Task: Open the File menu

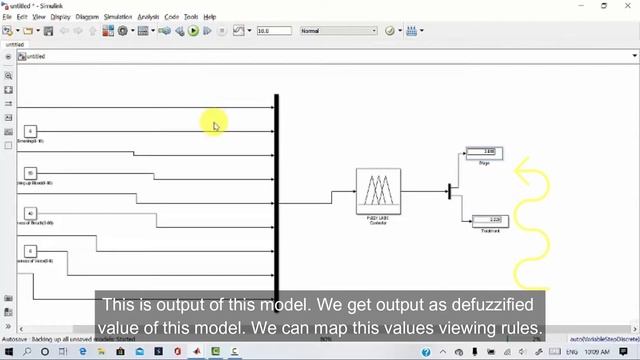Action: pos(7,17)
